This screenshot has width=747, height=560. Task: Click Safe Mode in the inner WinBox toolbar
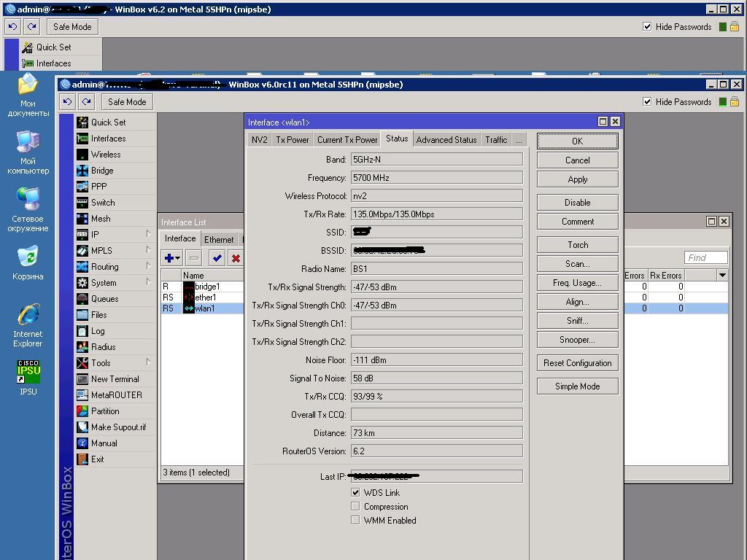click(x=127, y=102)
